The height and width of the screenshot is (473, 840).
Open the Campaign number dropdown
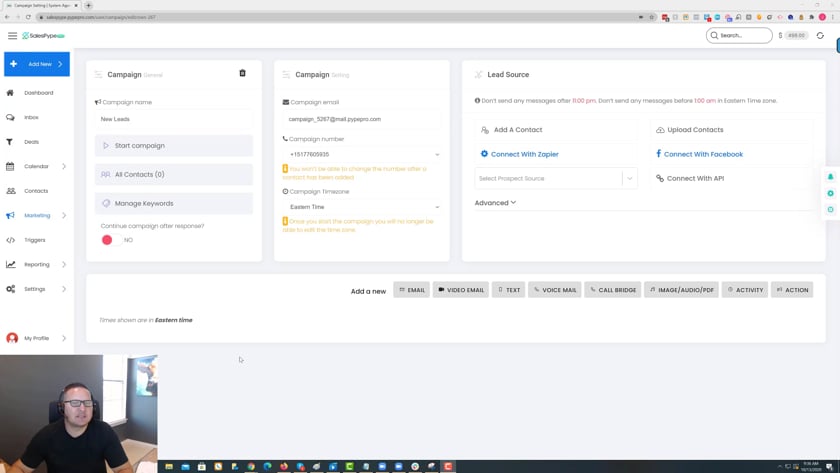pos(362,154)
